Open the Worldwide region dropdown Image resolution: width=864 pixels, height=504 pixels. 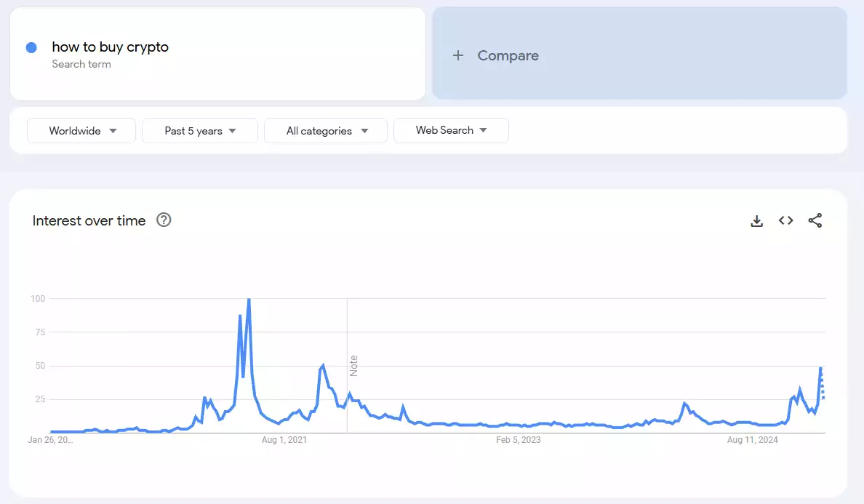81,130
